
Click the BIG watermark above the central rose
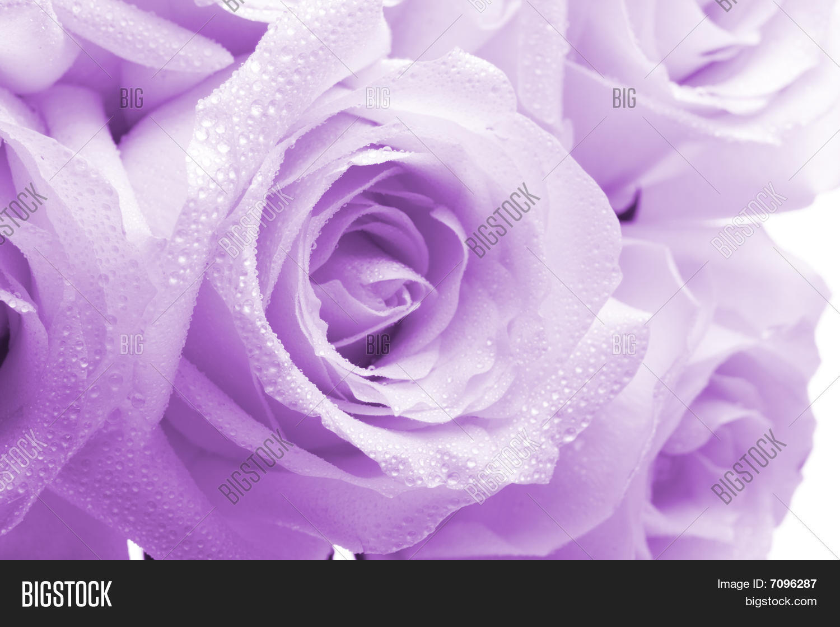tap(378, 99)
